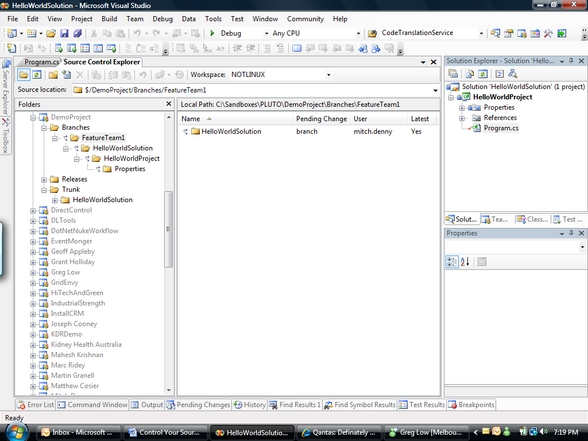
Task: Click Folders pane vertical scrollbar thumb
Action: tap(168, 229)
